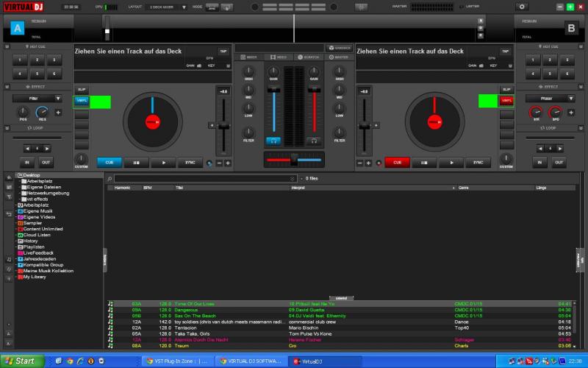
Task: Open the layout 2 Deck Mixer dropdown
Action: point(166,7)
